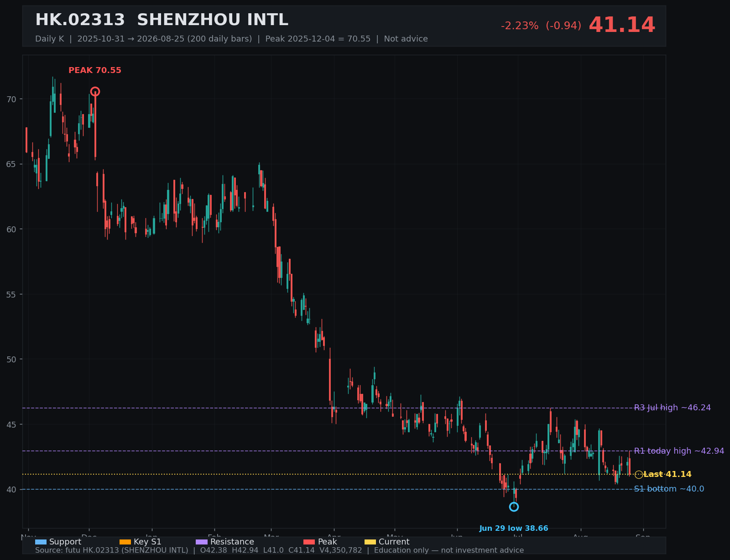
Task: Click the 70 y-axis tick label
Action: pos(11,99)
